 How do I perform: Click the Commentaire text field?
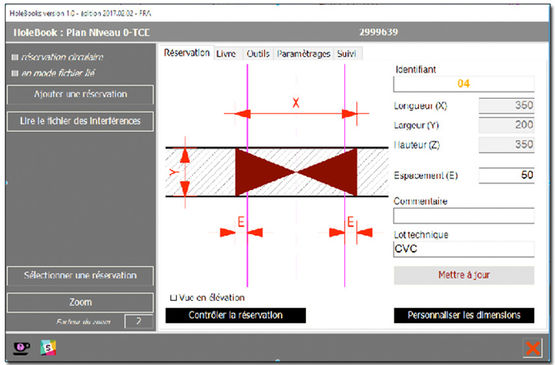pyautogui.click(x=464, y=216)
